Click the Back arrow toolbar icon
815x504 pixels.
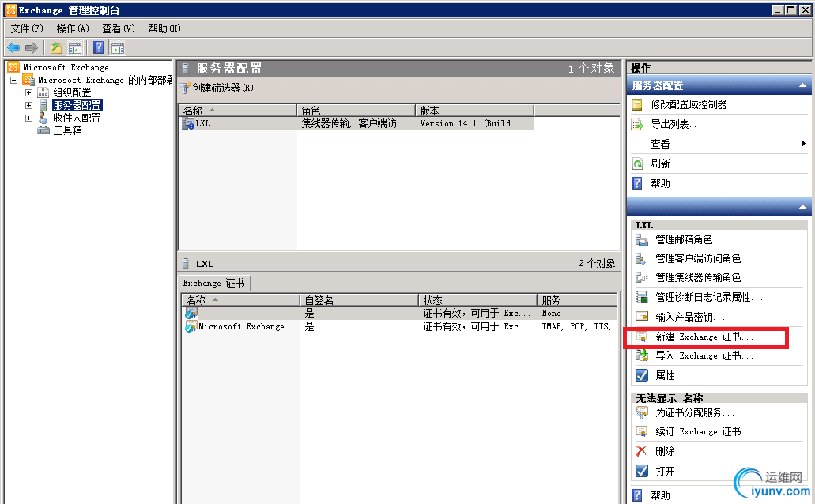pos(13,48)
